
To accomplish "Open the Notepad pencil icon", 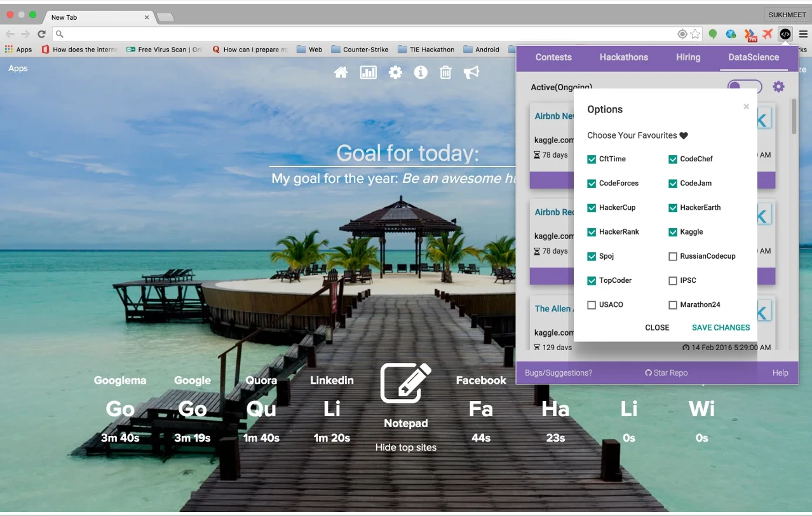I will click(405, 383).
